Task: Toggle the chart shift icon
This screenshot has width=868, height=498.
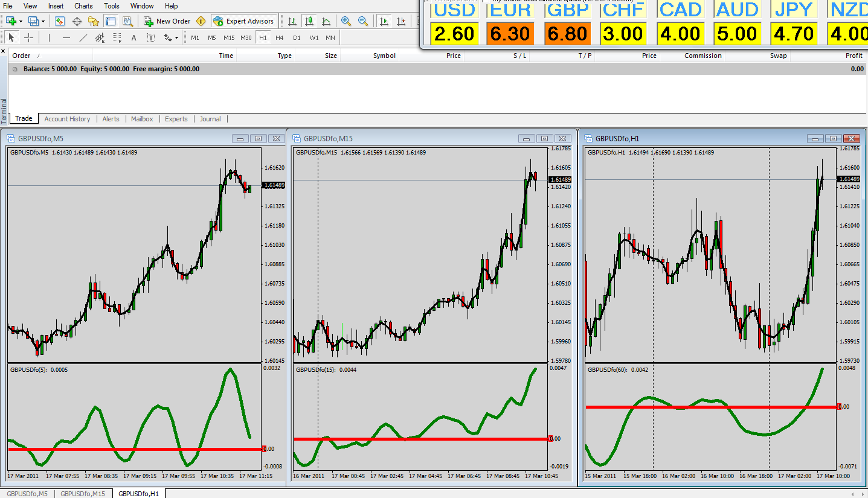Action: point(400,21)
